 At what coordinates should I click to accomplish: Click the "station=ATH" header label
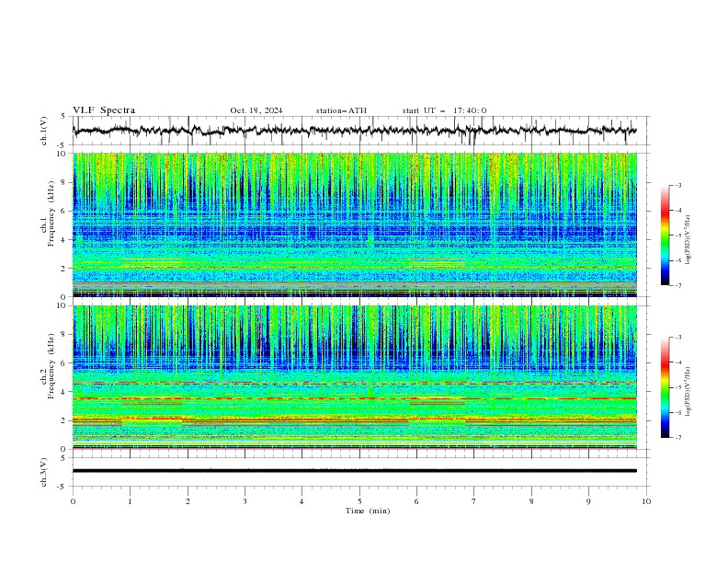341,110
